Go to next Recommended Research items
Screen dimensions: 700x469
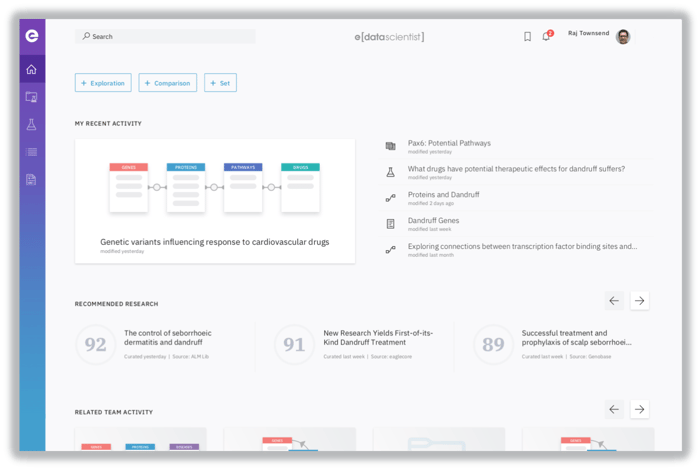pyautogui.click(x=639, y=301)
